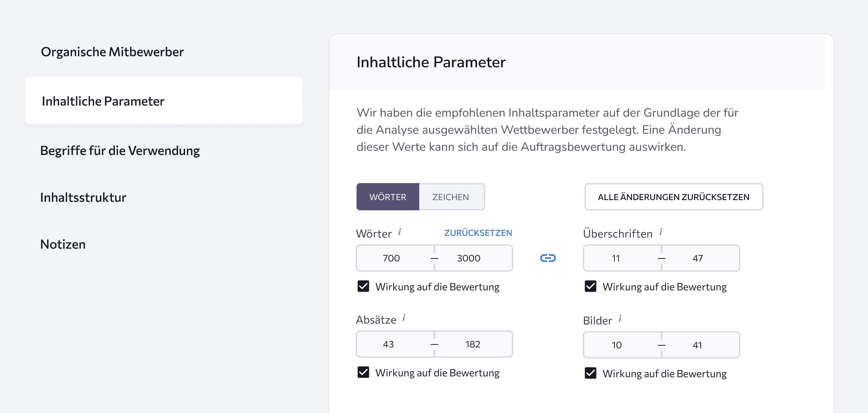
Task: Open the info tooltip for Bilder
Action: [x=620, y=318]
